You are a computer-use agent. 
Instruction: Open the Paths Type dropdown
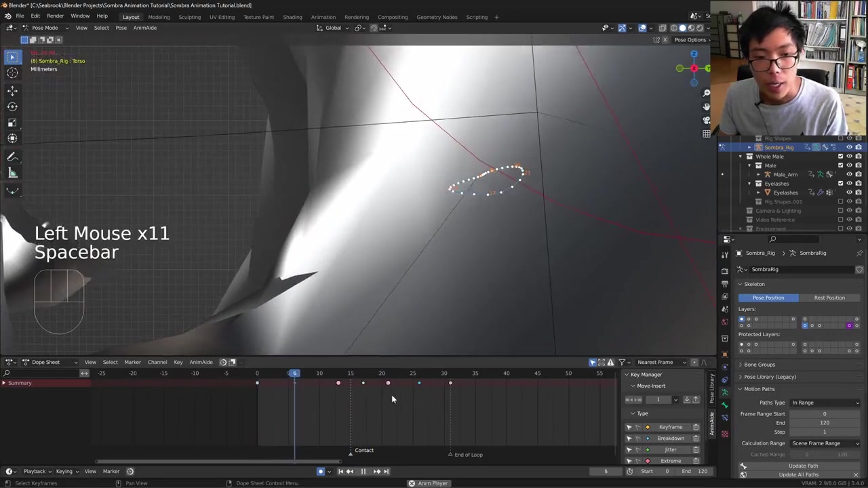pyautogui.click(x=825, y=403)
